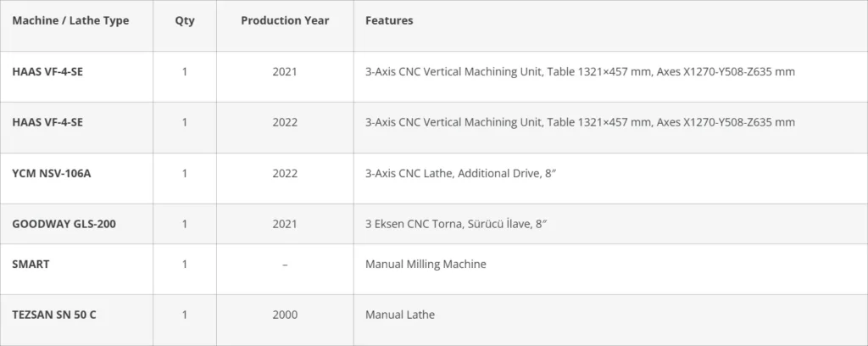Click the Manual Lathe features text
868x346 pixels.
point(399,315)
